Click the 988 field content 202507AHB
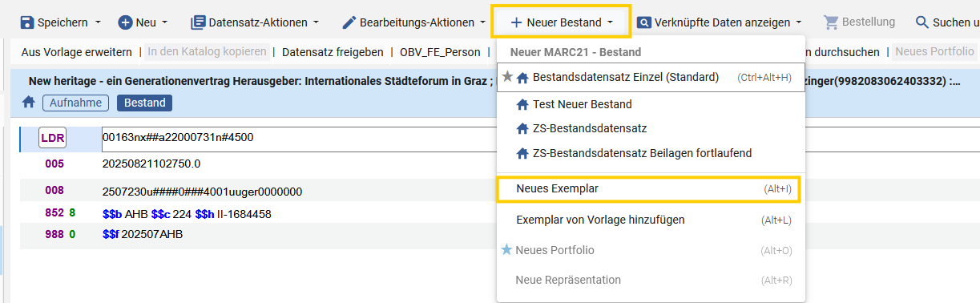This screenshot has width=980, height=303. 143,234
